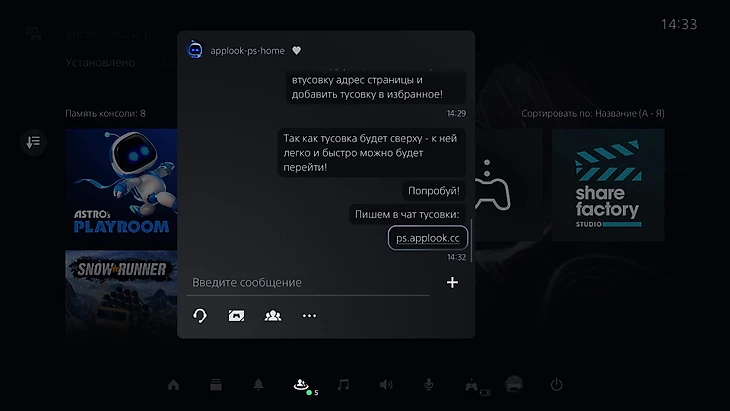This screenshot has height=411, width=730.
Task: Click the chat scrollbar
Action: [472, 241]
